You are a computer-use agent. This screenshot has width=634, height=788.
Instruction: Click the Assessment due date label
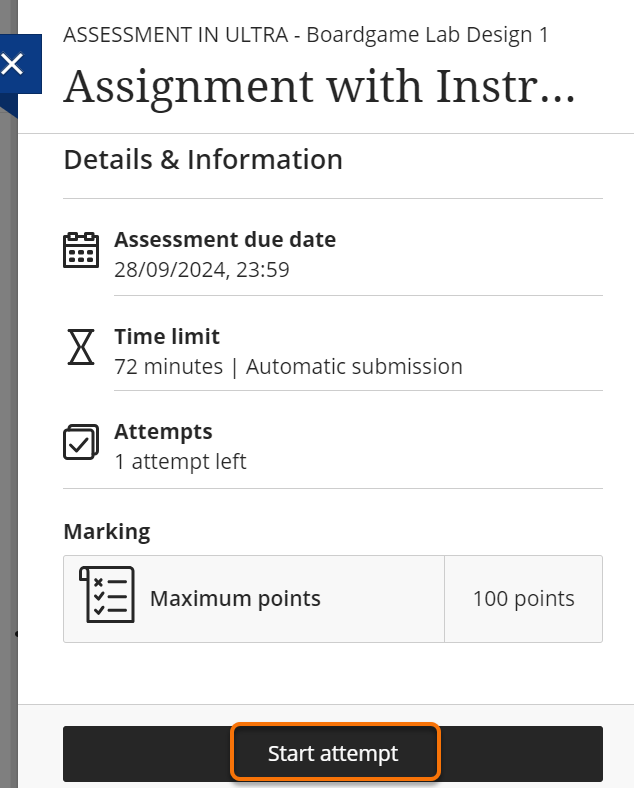coord(225,240)
